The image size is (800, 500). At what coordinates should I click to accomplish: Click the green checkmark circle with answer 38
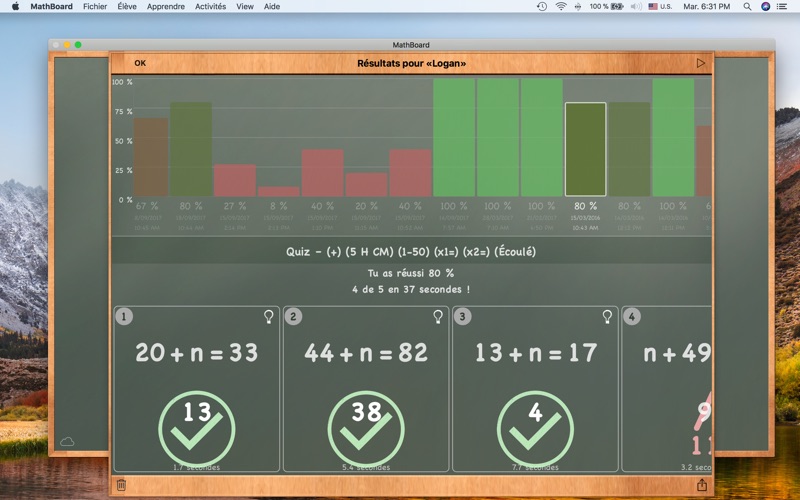click(366, 428)
